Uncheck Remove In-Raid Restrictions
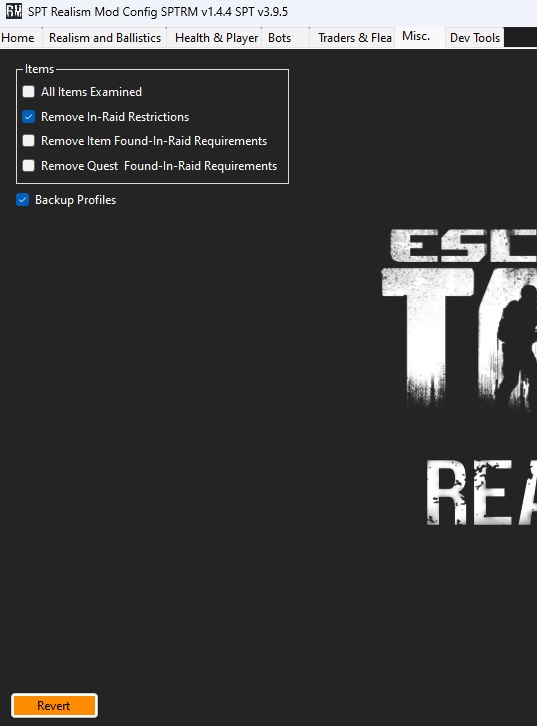The image size is (537, 726). [29, 117]
